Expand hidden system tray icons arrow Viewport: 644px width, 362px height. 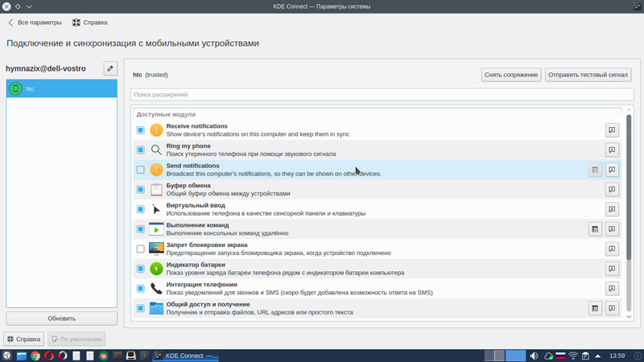click(x=598, y=356)
